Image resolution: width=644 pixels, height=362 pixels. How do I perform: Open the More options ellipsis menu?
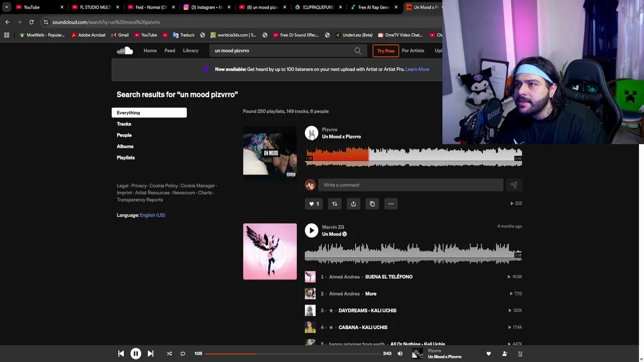(x=391, y=204)
